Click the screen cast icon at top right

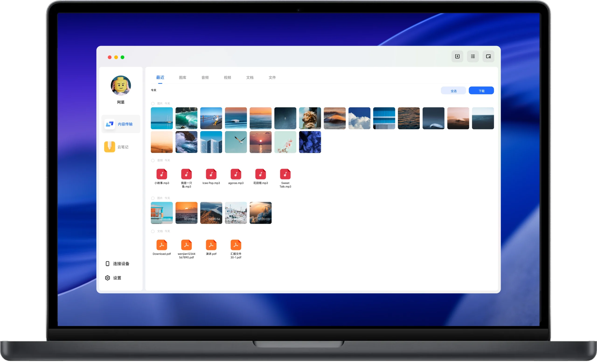(x=488, y=56)
